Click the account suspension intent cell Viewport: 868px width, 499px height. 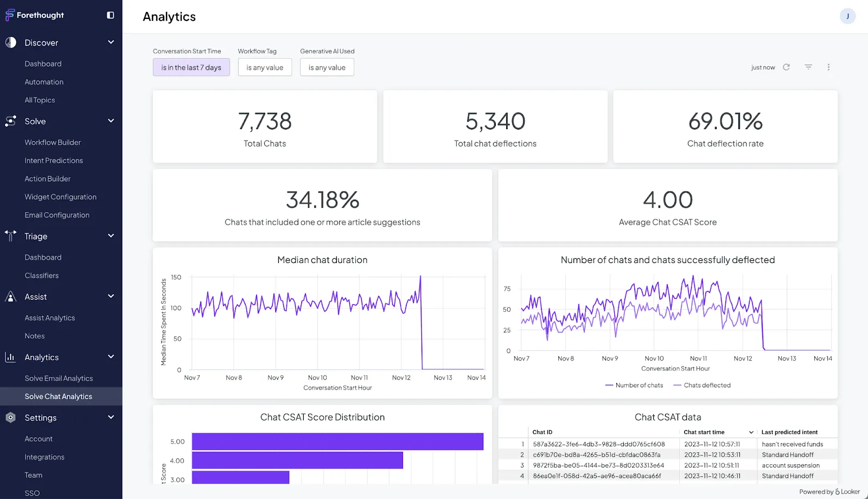pos(791,465)
